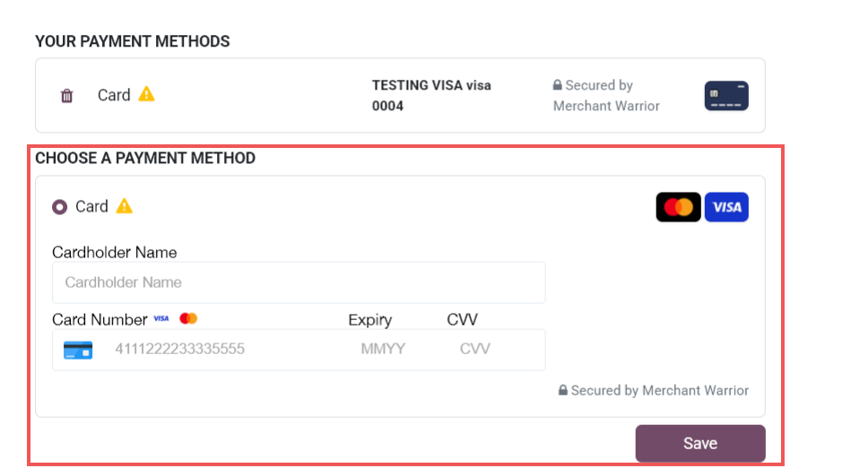Click blue card icon inside card number field
Viewport: 868px width, 468px height.
click(78, 350)
